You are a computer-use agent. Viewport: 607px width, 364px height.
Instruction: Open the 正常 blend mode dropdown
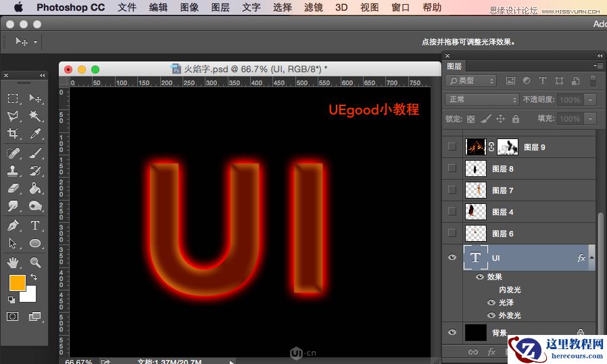pos(482,99)
